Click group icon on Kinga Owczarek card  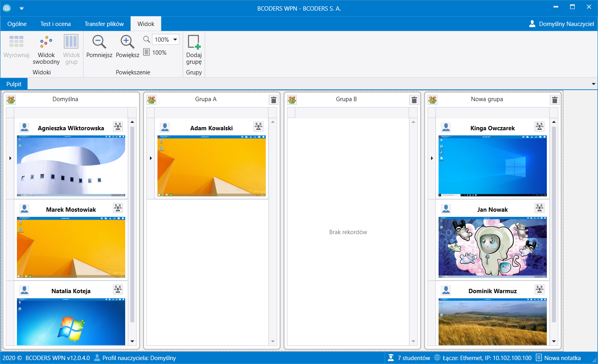click(539, 126)
